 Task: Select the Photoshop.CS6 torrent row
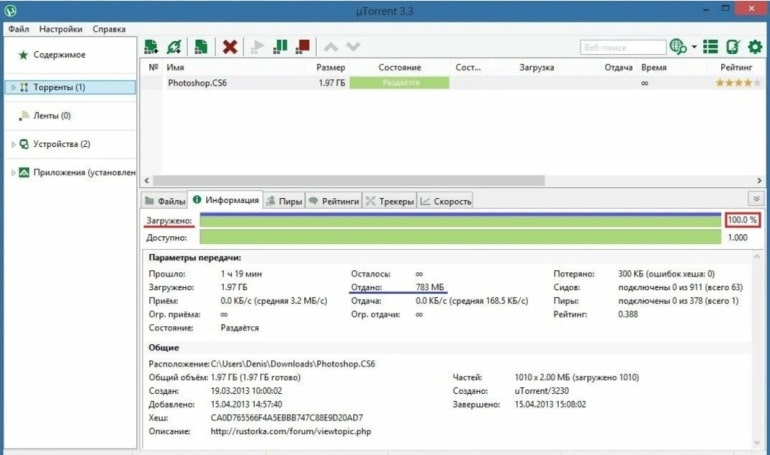tap(452, 83)
